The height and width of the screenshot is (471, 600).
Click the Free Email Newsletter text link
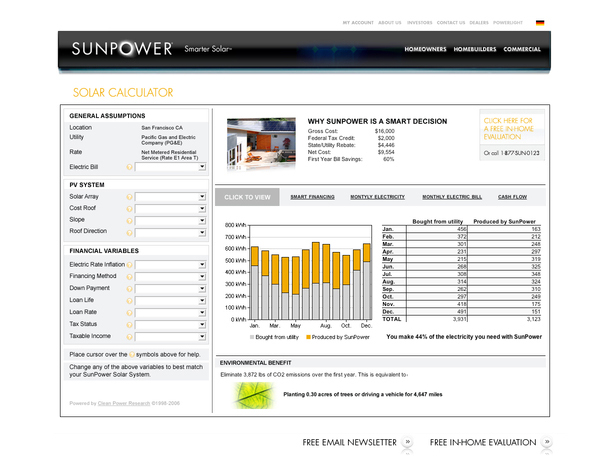click(x=349, y=442)
